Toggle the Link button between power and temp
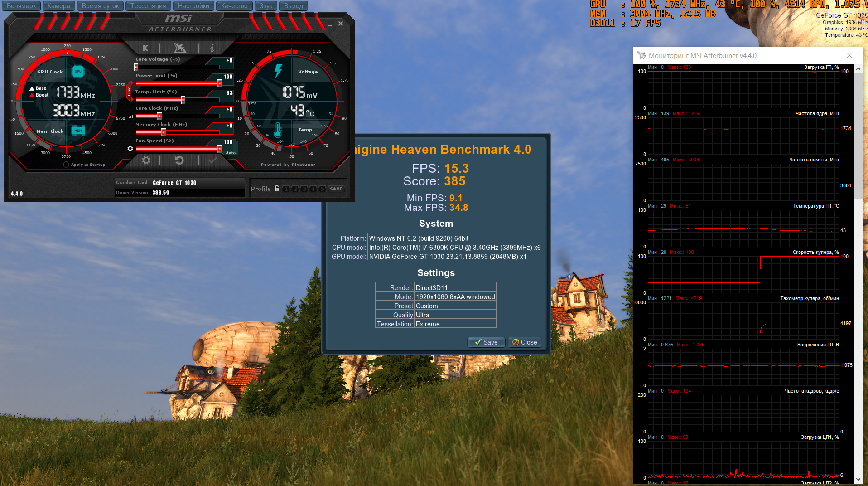The image size is (868, 486). pyautogui.click(x=129, y=92)
